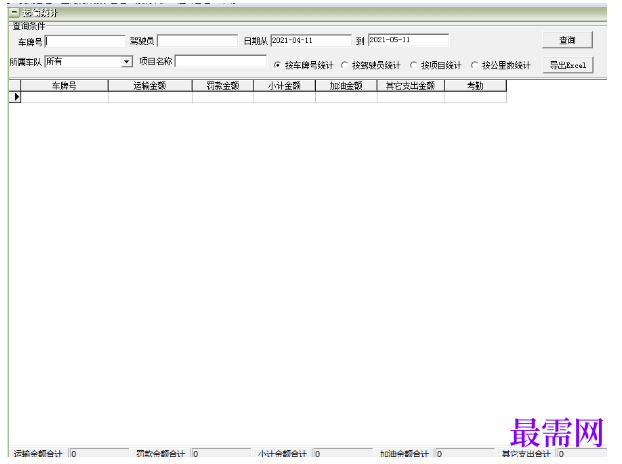Click the 考勤 column header

[476, 85]
